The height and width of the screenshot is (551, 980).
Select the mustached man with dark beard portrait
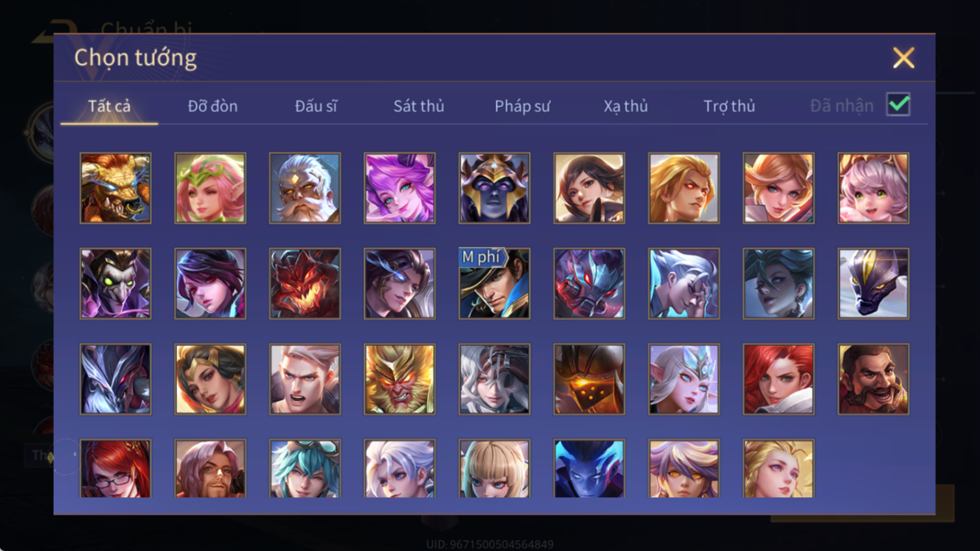point(873,379)
